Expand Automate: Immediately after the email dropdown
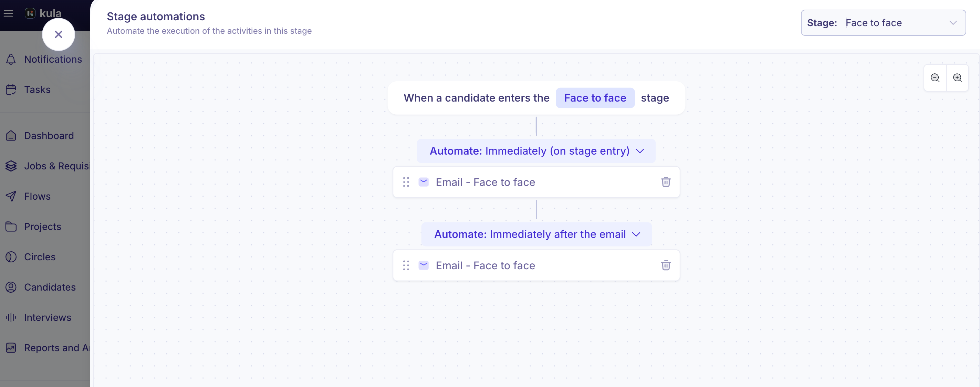Viewport: 980px width, 387px height. pyautogui.click(x=536, y=234)
